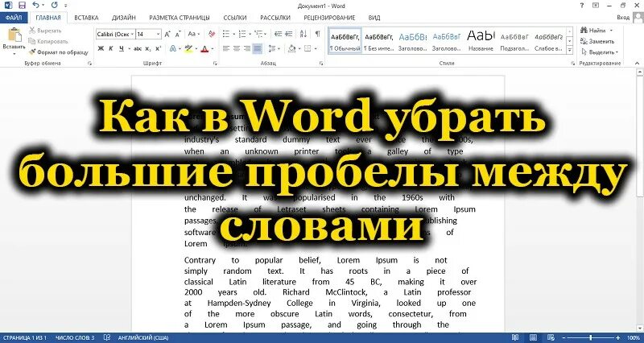Activate Формат по образцу format painter
The height and width of the screenshot is (343, 644).
[58, 52]
